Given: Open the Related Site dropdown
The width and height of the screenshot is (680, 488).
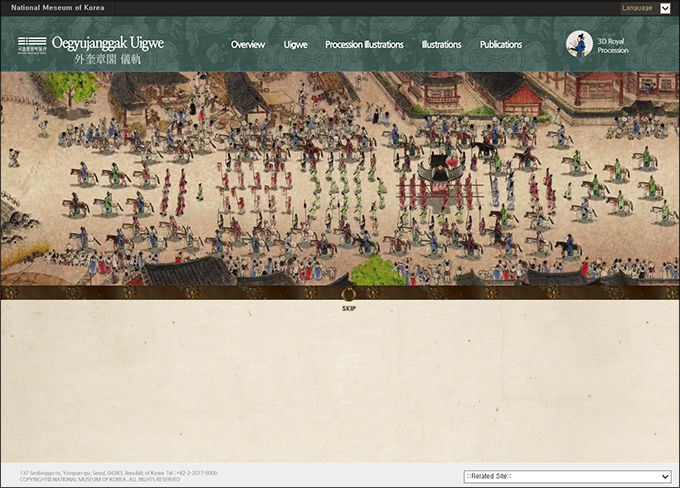Looking at the screenshot, I should coord(567,476).
